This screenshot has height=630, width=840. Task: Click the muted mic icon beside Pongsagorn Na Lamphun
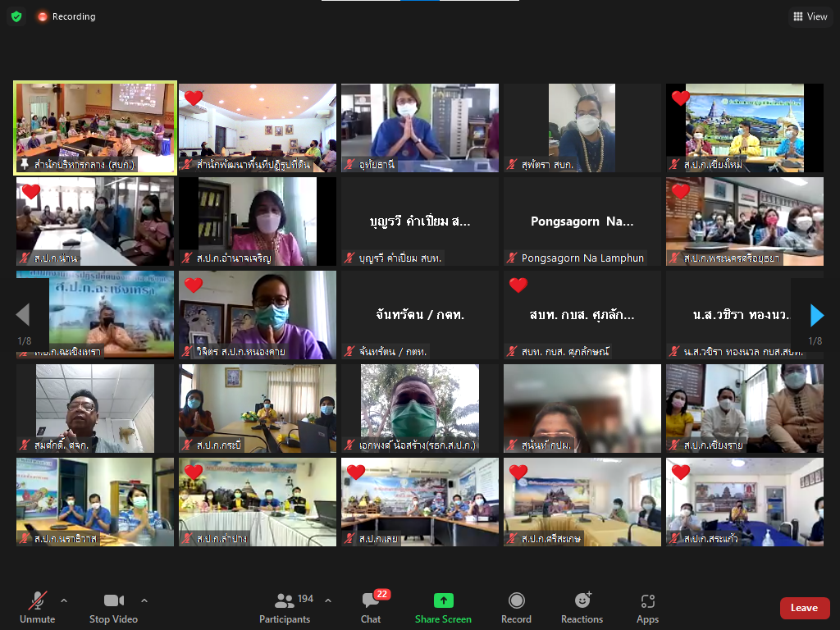pos(512,258)
